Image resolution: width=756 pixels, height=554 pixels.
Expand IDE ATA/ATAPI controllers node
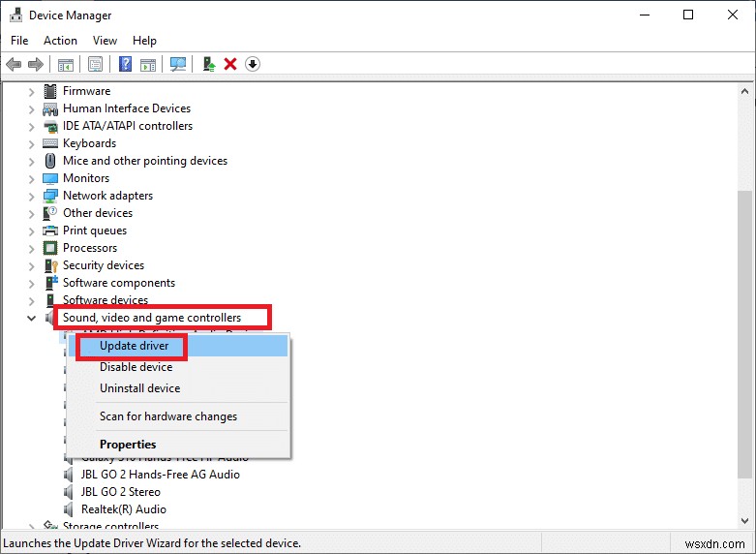point(31,127)
